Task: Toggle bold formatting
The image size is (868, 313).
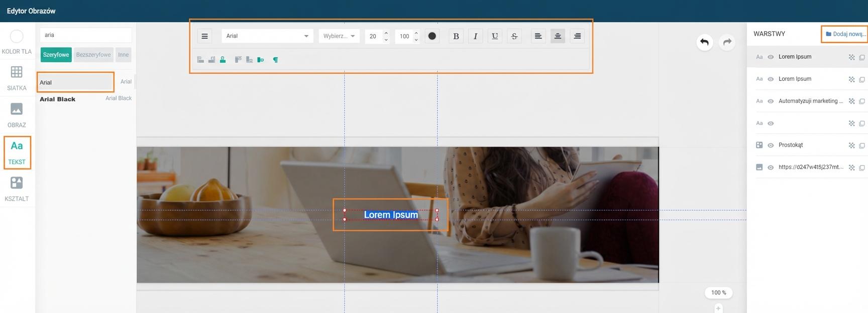Action: coord(456,36)
